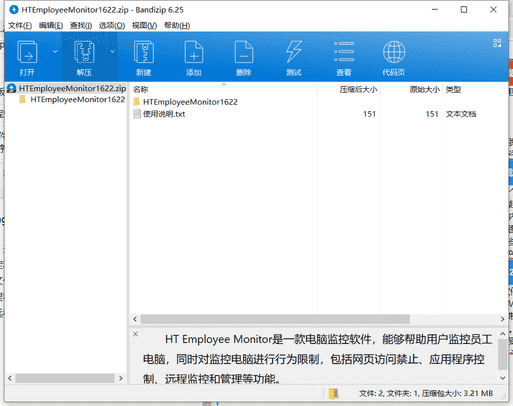Screen dimensions: 513x406
Task: Click the tree panel horizontal scrollbar thumb
Action: (x=65, y=378)
